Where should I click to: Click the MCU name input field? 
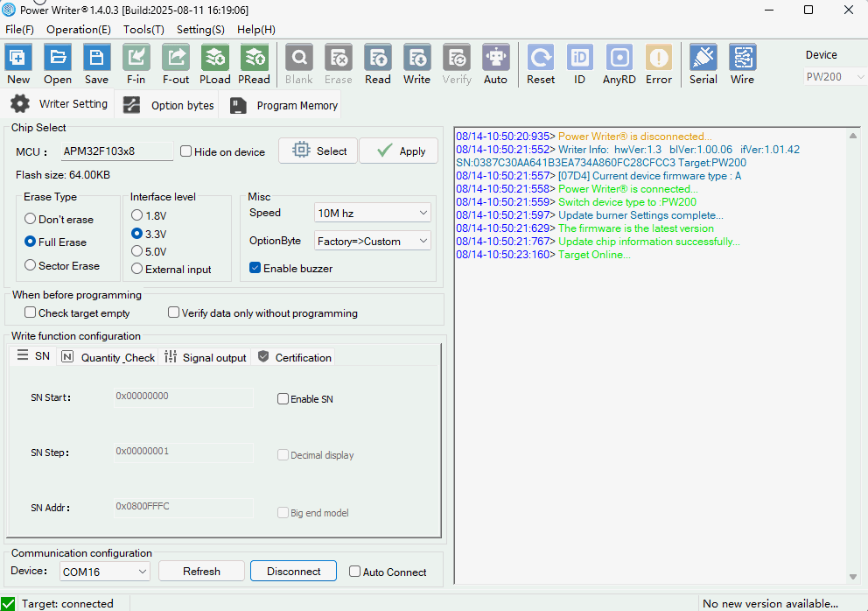point(116,151)
